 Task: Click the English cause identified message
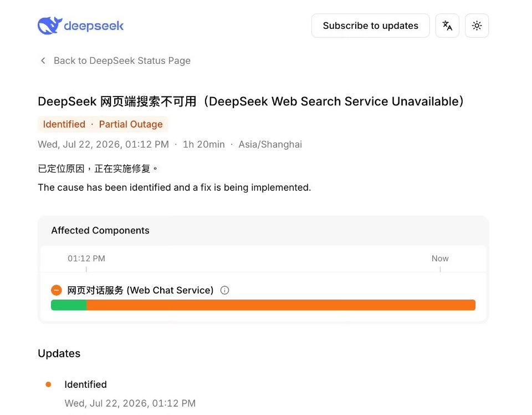click(x=175, y=188)
